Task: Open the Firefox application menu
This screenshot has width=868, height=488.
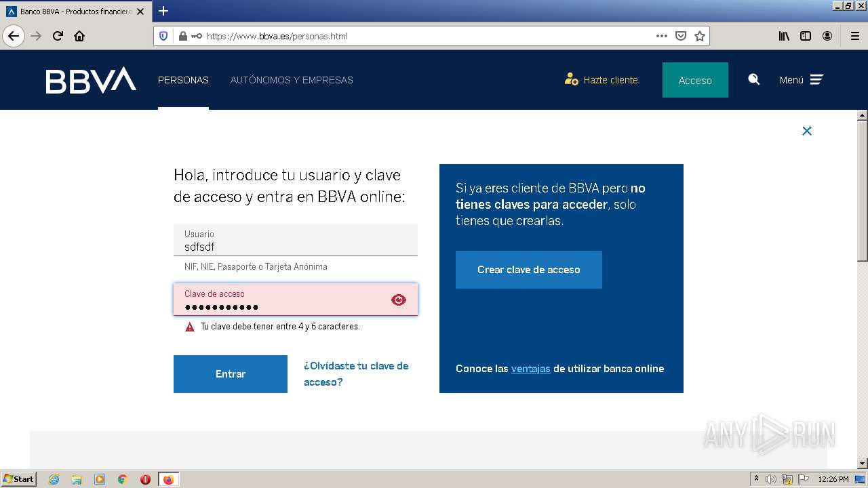Action: point(854,36)
